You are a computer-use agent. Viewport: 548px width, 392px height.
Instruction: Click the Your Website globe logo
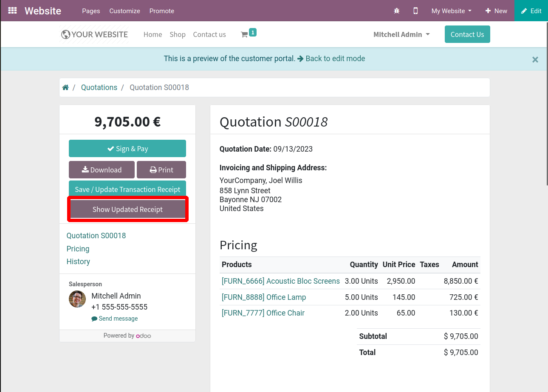(x=94, y=34)
